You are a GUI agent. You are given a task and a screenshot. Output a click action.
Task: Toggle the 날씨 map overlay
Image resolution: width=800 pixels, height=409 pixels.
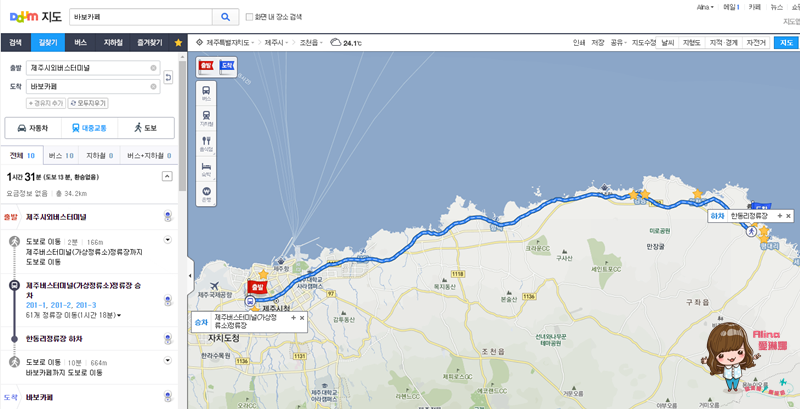[668, 43]
